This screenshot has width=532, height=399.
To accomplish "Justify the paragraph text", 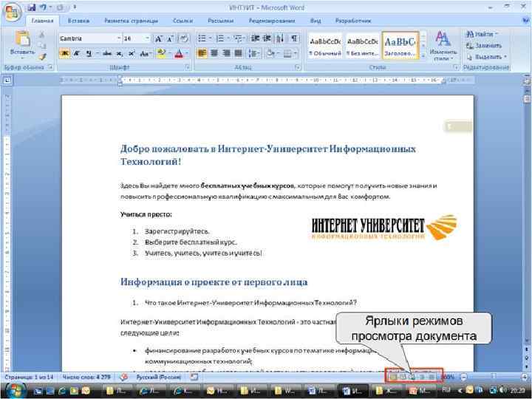I will tap(239, 53).
